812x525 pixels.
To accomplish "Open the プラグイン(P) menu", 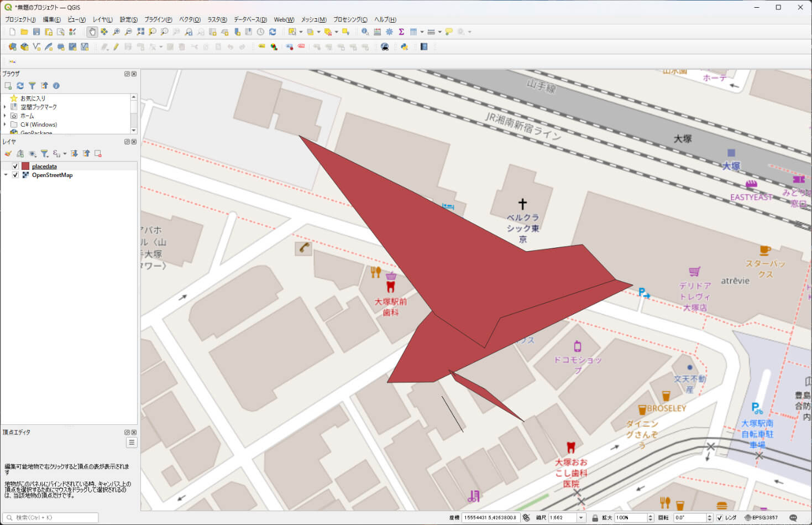I will pos(158,19).
